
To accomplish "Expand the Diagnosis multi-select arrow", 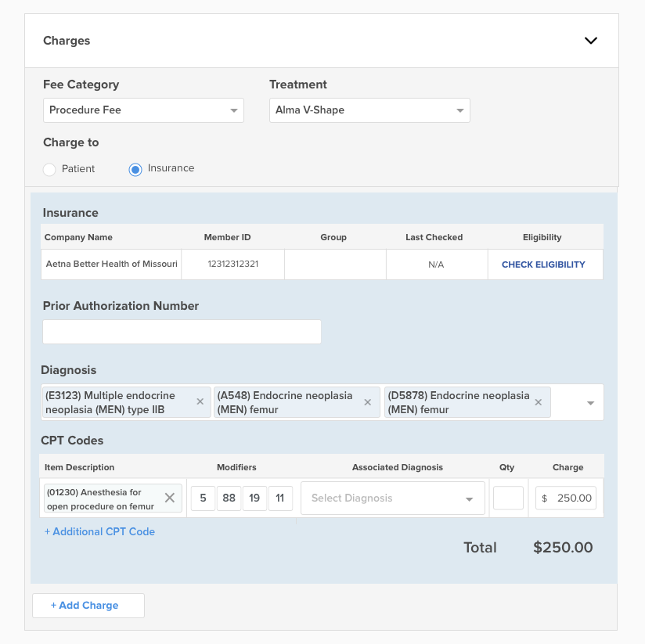I will [590, 403].
